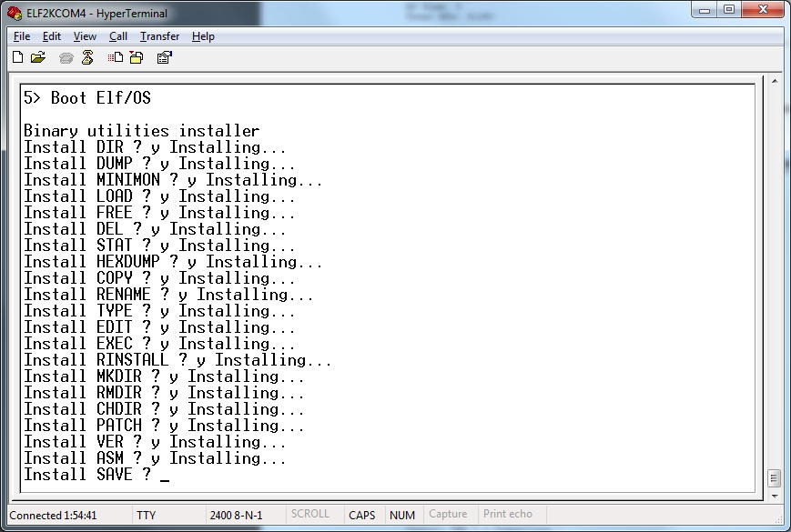Click the Call telephone toolbar icon

point(66,57)
